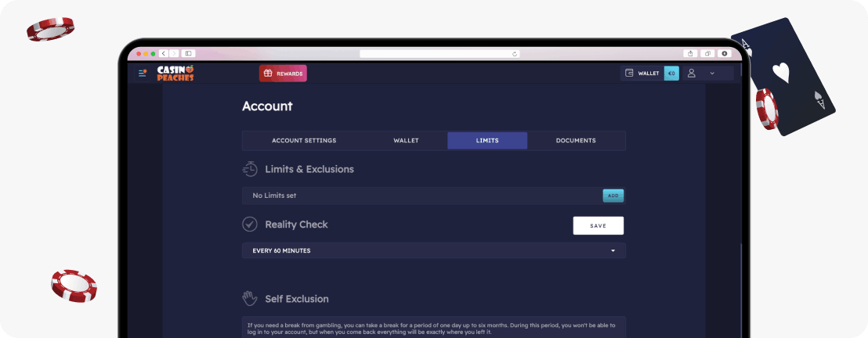Screen dimensions: 868x338
Task: Open the hamburger side menu
Action: 143,73
